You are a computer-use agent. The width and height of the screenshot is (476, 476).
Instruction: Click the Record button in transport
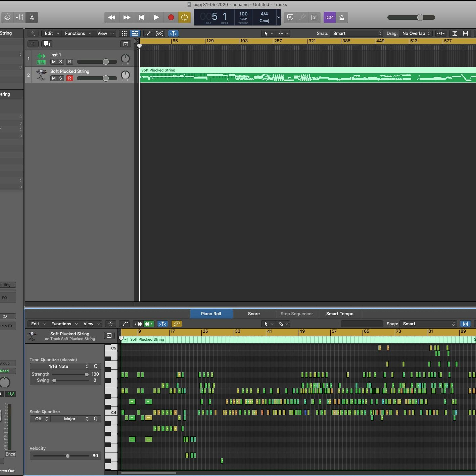coord(171,17)
